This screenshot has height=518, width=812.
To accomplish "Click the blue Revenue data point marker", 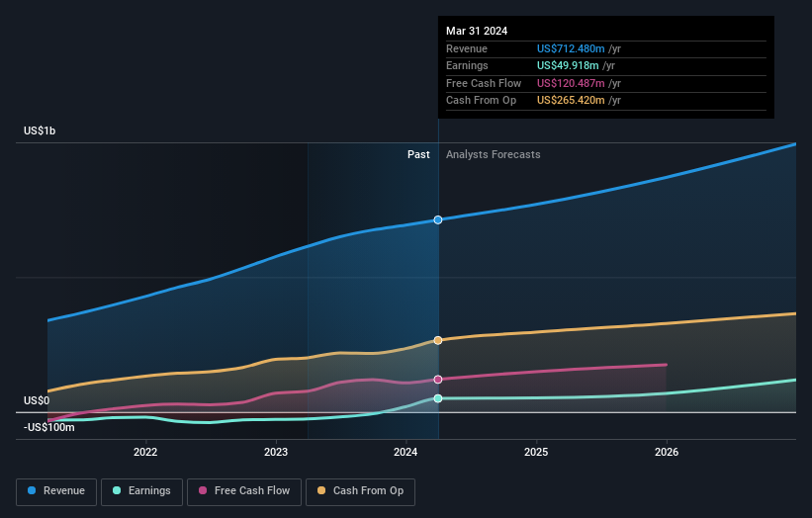I will point(438,219).
